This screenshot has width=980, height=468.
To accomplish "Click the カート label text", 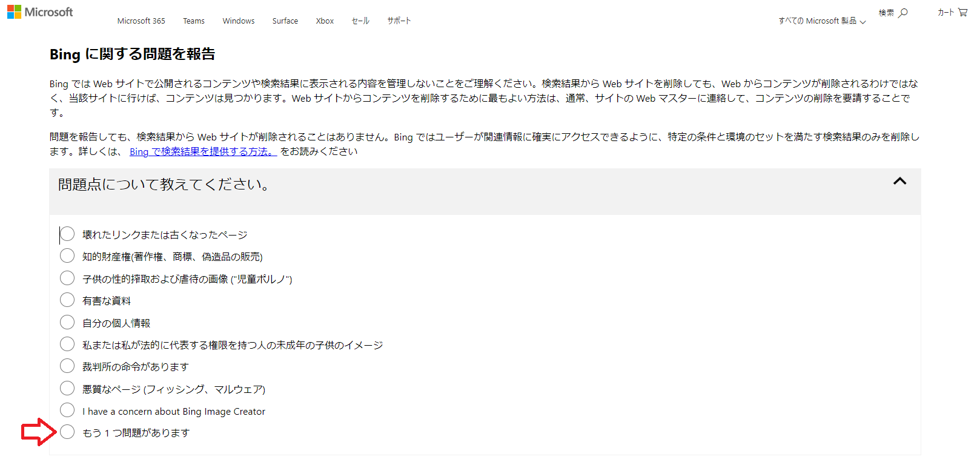I will pyautogui.click(x=945, y=12).
